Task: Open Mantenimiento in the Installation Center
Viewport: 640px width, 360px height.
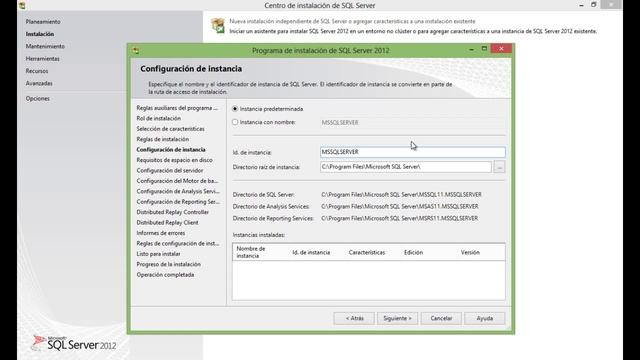Action: (x=45, y=46)
